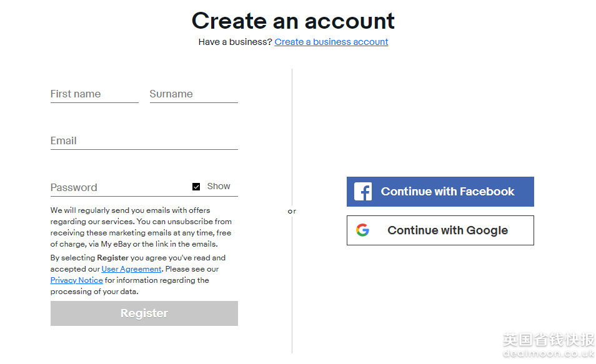This screenshot has height=364, width=596.
Task: Open the User Agreement link
Action: coord(131,269)
